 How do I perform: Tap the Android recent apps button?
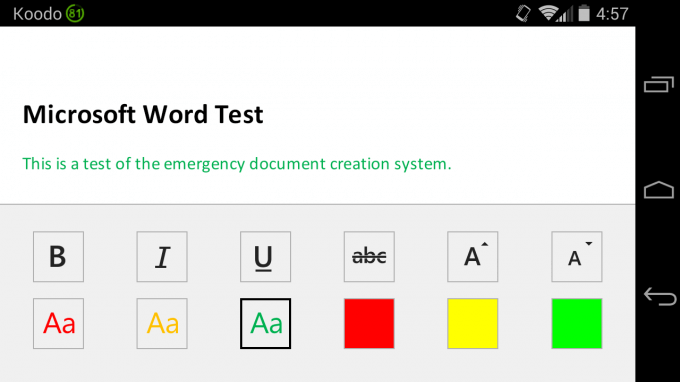[659, 84]
